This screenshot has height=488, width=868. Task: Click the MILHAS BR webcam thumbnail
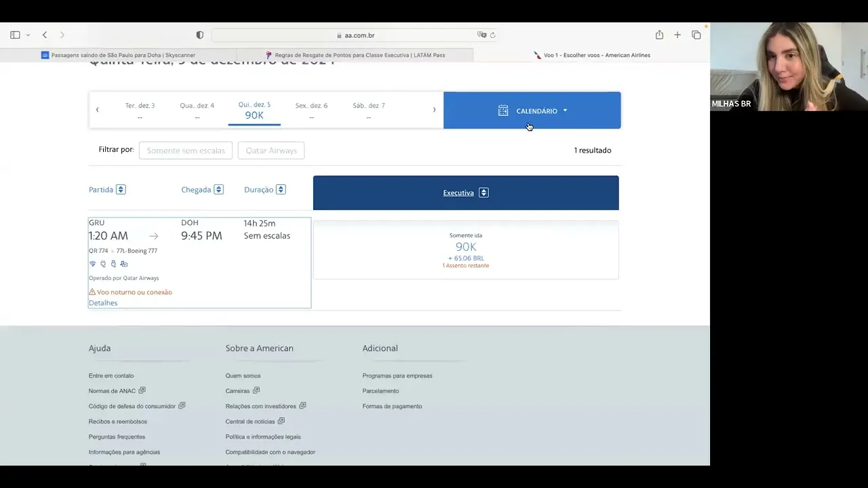789,66
